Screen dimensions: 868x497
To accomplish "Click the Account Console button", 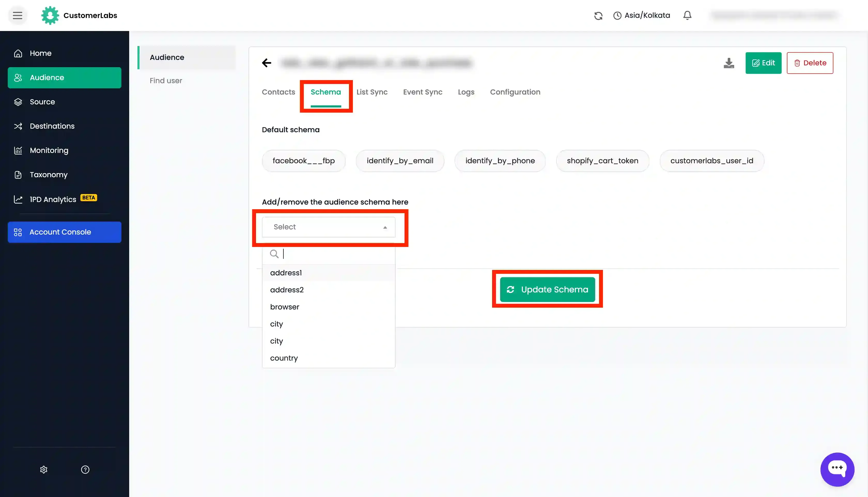I will pos(65,232).
